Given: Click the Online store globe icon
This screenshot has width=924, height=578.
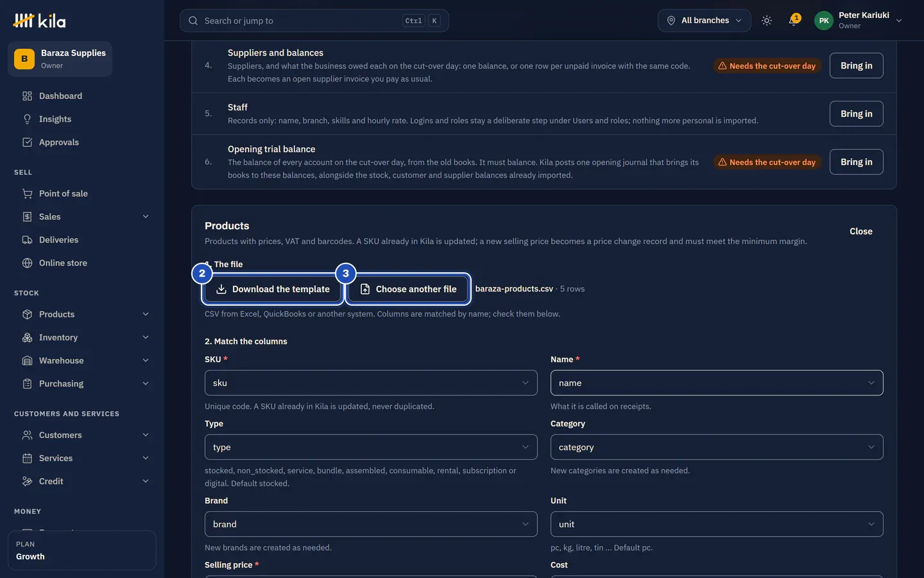Looking at the screenshot, I should (27, 263).
